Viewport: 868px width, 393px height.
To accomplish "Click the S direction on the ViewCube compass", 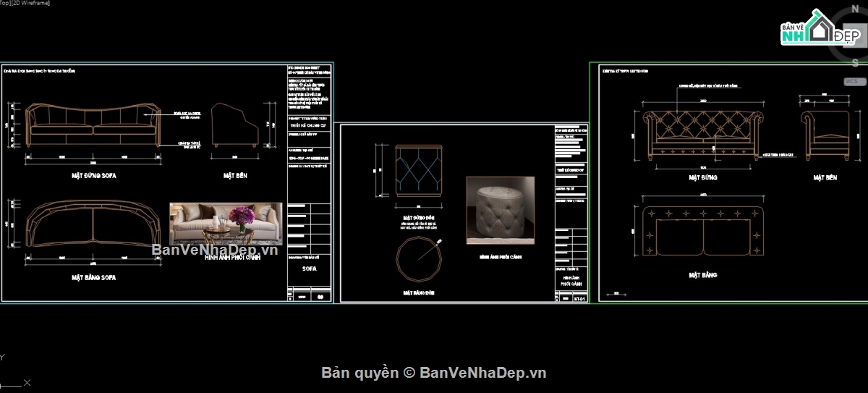I will 854,62.
